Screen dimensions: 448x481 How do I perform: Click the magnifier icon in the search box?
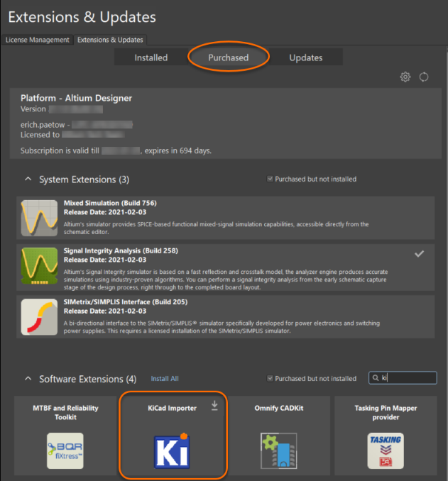(x=376, y=378)
